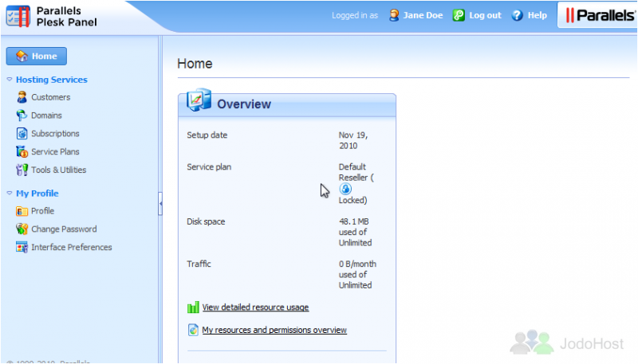Viewport: 638px width, 364px height.
Task: Click the Log out link
Action: 485,15
